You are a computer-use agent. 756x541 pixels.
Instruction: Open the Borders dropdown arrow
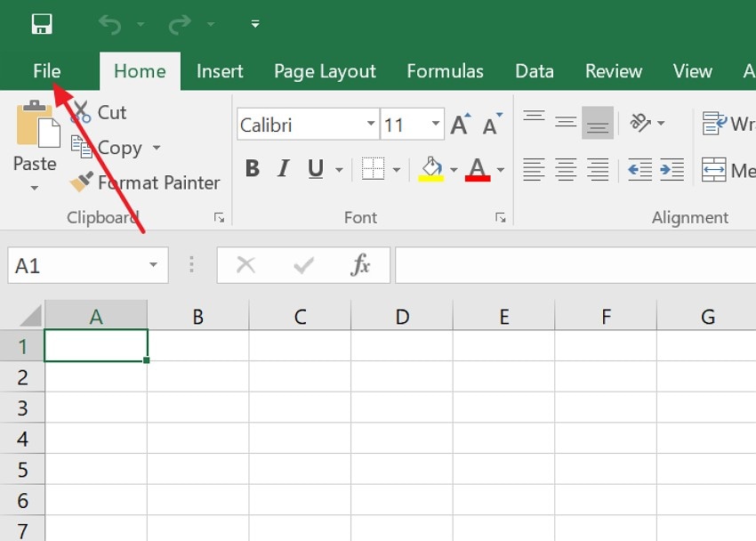coord(395,168)
